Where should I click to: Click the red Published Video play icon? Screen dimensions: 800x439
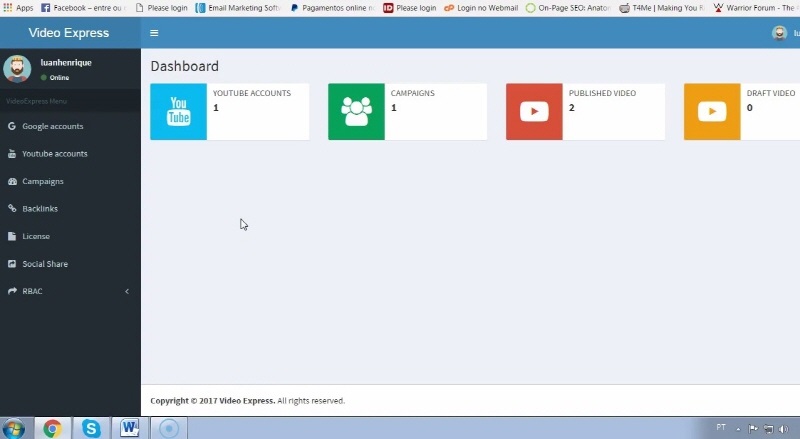click(534, 111)
